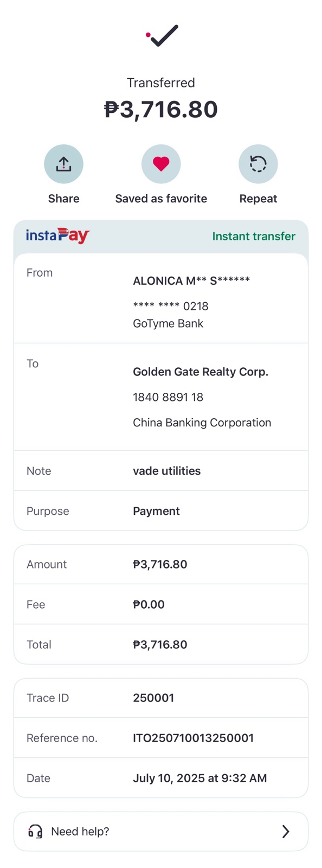Toggle the Saved as favorite heart

(161, 164)
